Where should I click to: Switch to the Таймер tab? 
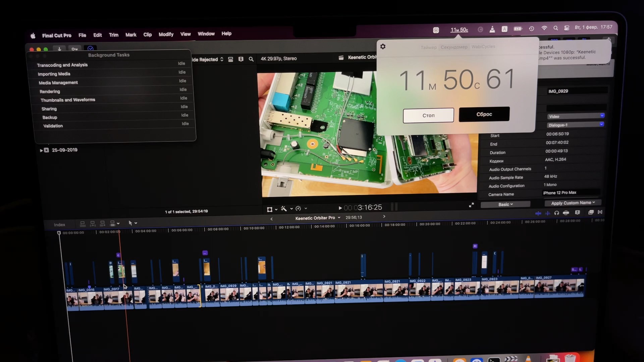point(429,48)
